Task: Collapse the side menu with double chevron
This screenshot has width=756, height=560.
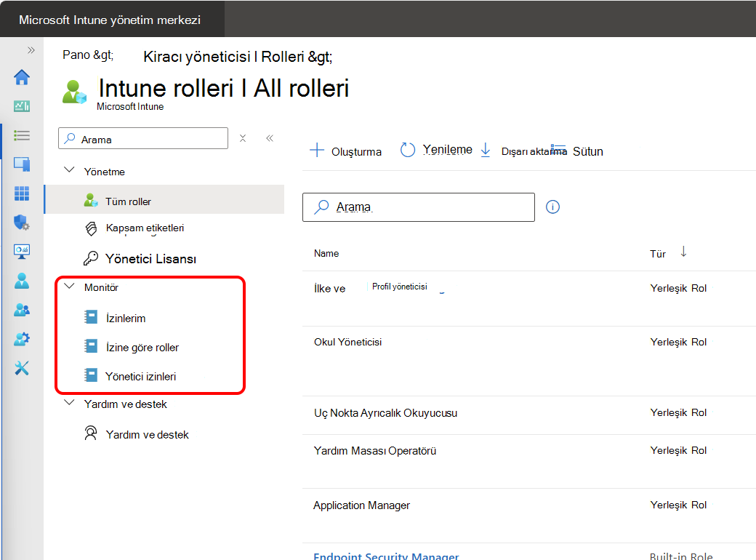Action: pos(270,138)
